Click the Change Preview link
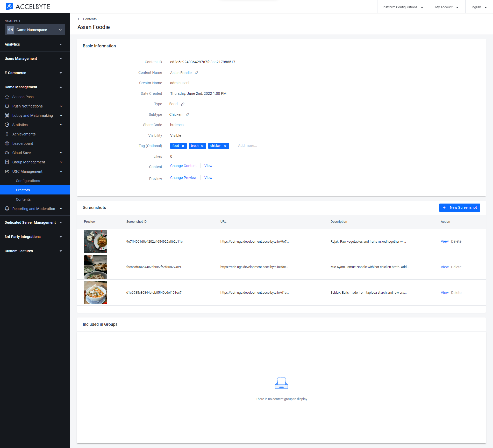 click(x=183, y=178)
